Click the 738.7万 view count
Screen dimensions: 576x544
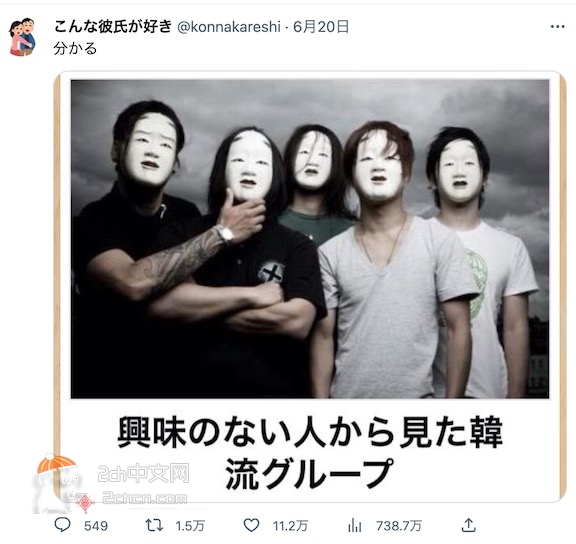(x=399, y=526)
